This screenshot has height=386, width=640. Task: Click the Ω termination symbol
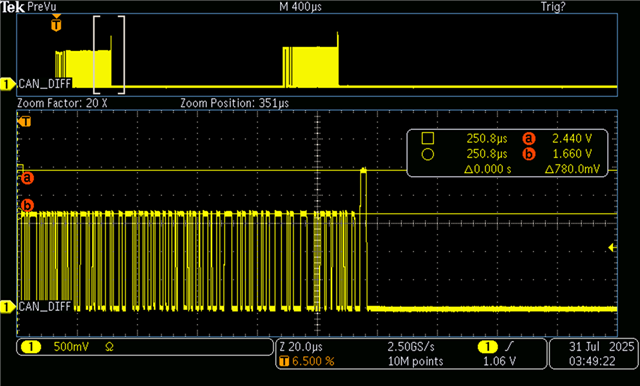click(x=109, y=347)
